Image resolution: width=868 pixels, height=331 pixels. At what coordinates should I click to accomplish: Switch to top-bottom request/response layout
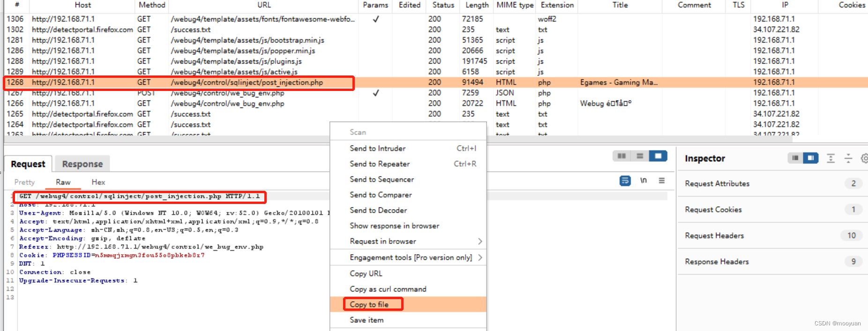640,156
